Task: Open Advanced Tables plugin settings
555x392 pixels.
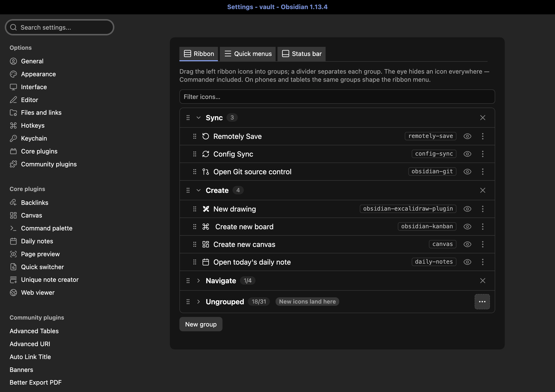Action: click(34, 331)
